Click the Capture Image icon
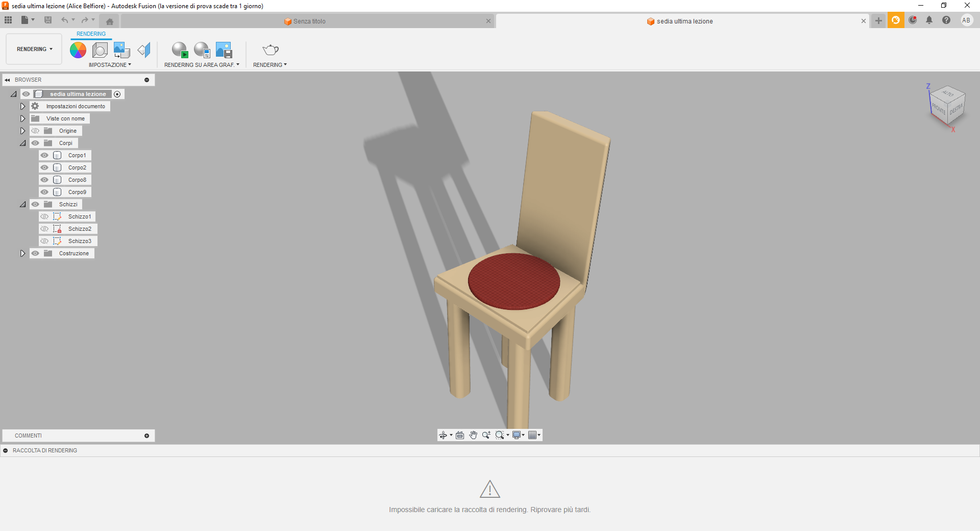The height and width of the screenshot is (531, 980). pyautogui.click(x=224, y=50)
